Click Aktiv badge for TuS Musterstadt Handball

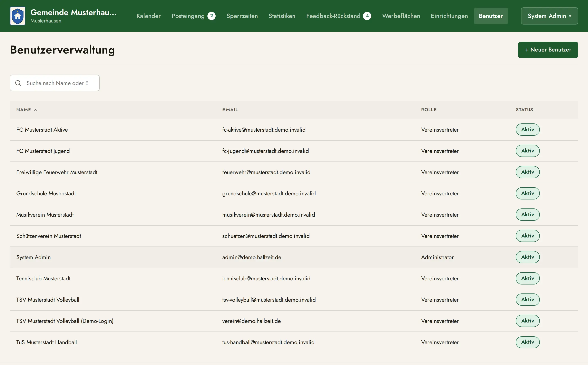(x=527, y=342)
